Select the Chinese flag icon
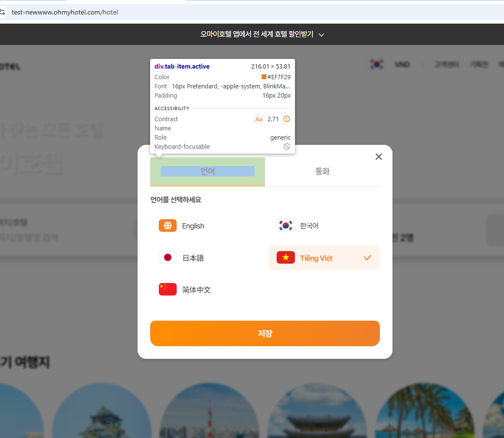 click(x=168, y=289)
